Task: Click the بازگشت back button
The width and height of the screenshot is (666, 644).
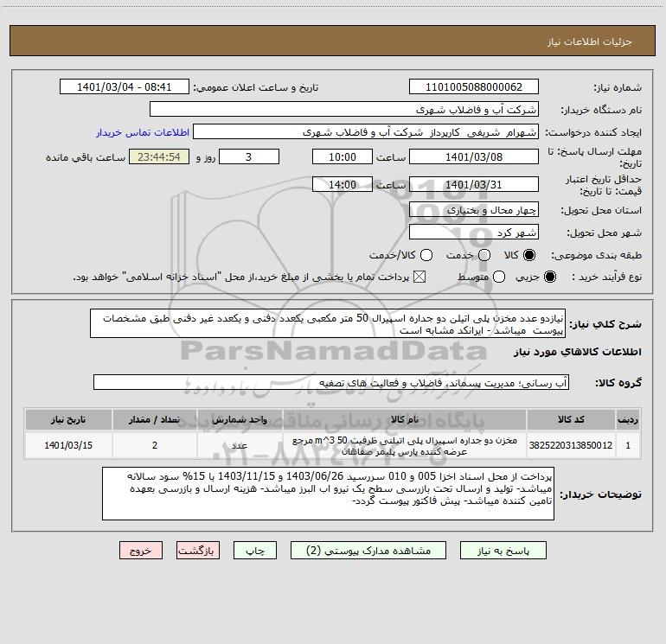Action: pos(198,550)
